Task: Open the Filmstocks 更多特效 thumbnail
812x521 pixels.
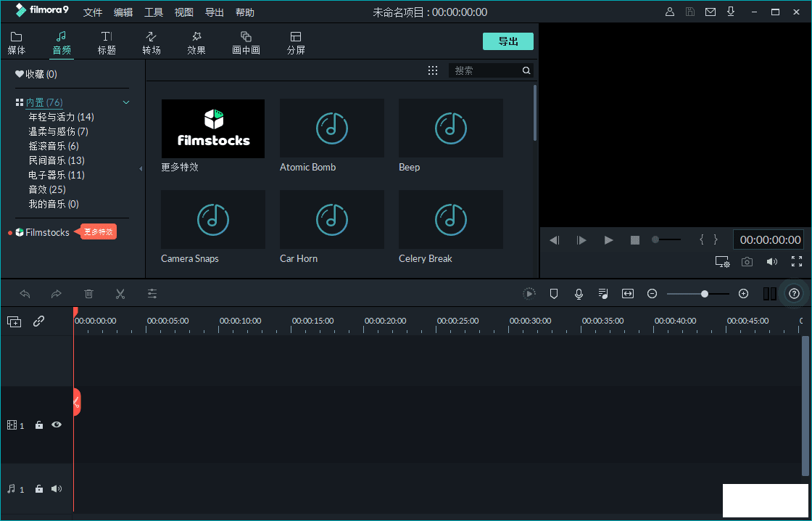Action: coord(213,128)
